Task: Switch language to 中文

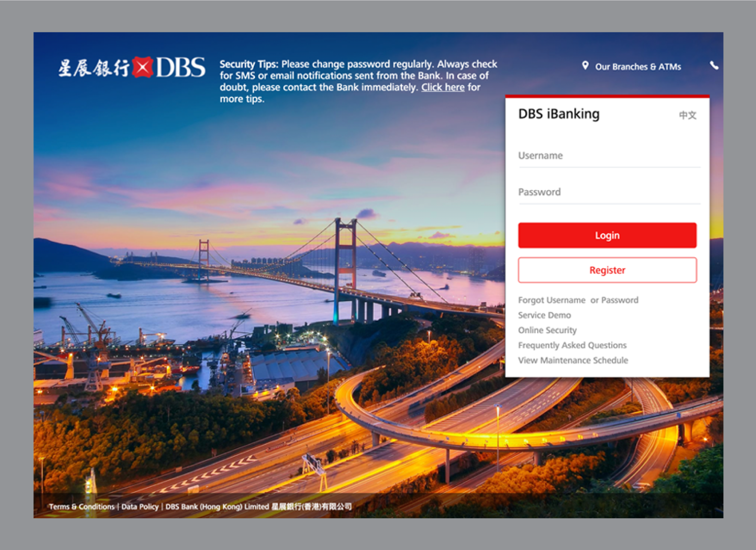Action: click(x=687, y=115)
